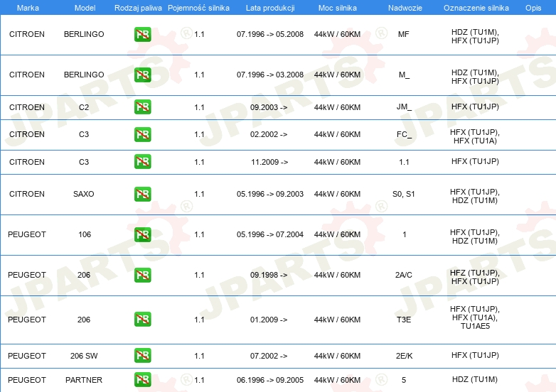Click the petrol fuel icon in Citroen C2 row
This screenshot has height=392, width=556.
click(x=142, y=107)
